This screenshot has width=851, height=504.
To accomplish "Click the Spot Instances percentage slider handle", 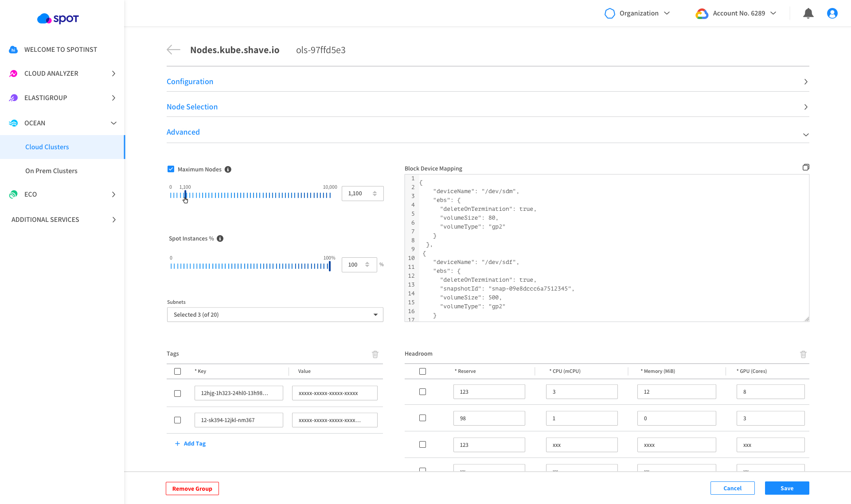I will tap(329, 266).
